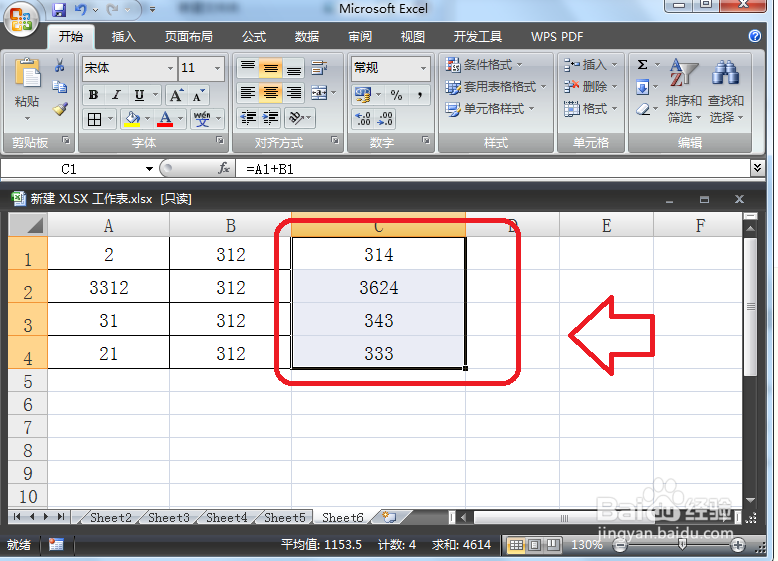Align text to bottom of cell
This screenshot has width=778, height=561.
tap(294, 67)
